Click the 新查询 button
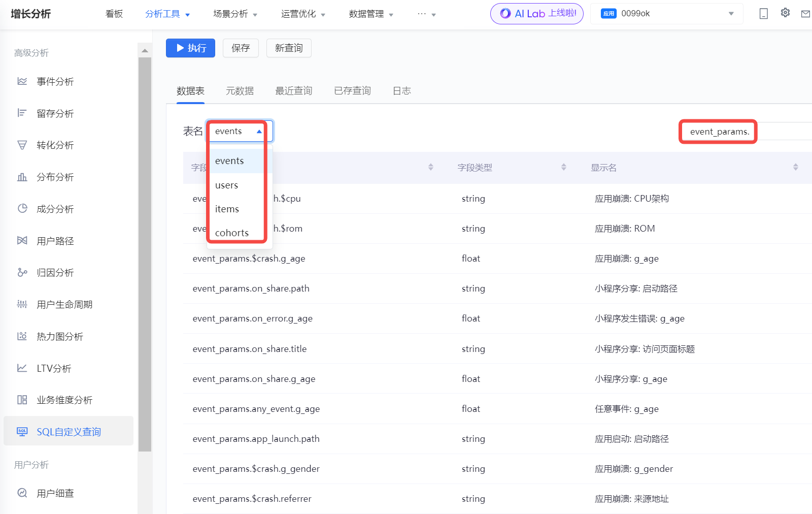Screen dimensions: 812x514 [x=289, y=48]
